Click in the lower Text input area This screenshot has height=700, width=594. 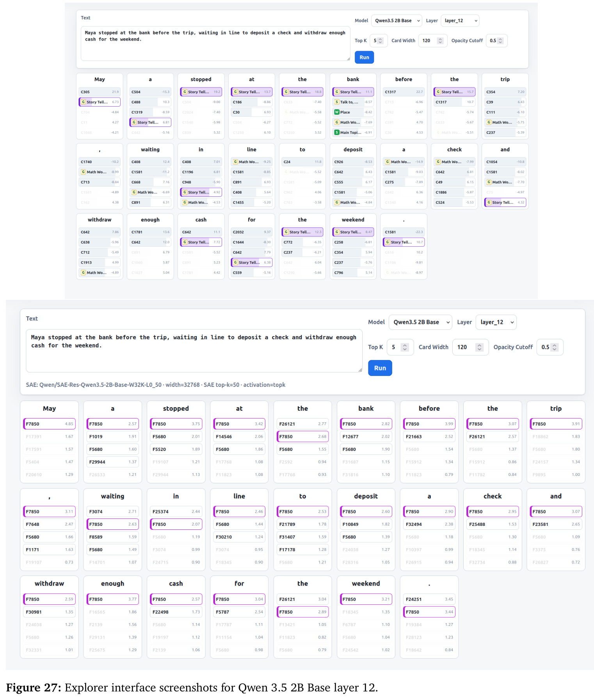[194, 351]
